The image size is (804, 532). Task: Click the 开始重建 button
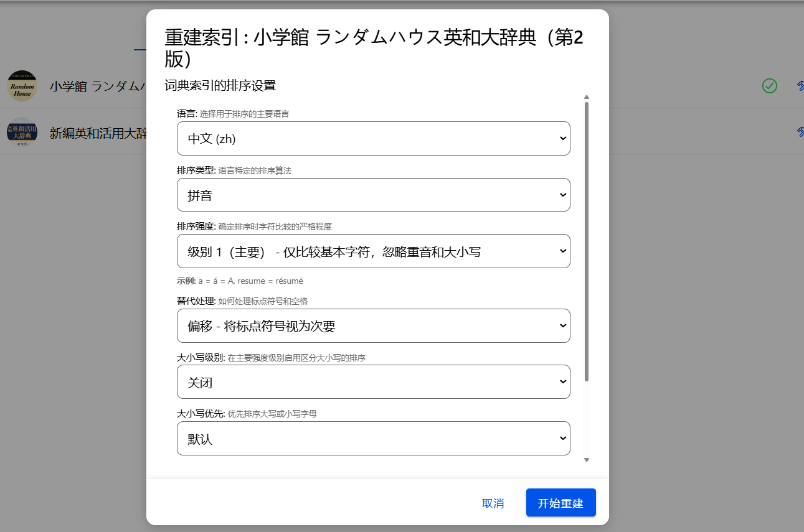(560, 503)
